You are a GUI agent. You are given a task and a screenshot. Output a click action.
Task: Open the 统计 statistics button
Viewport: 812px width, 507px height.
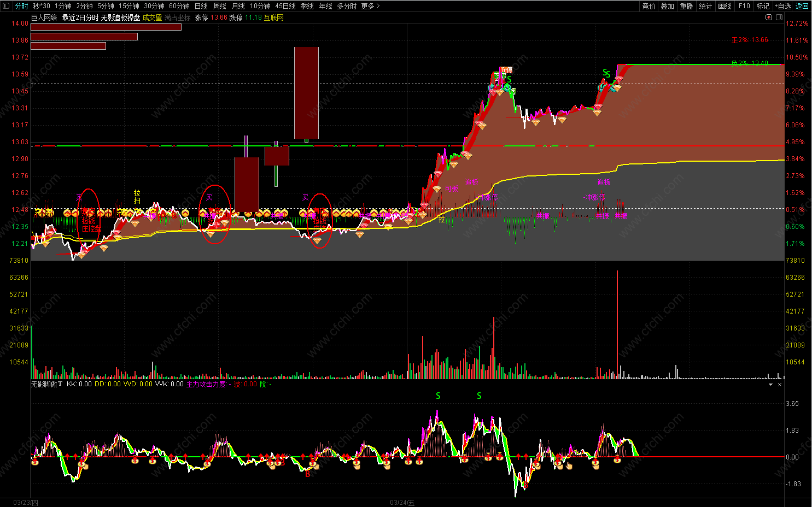[706, 6]
